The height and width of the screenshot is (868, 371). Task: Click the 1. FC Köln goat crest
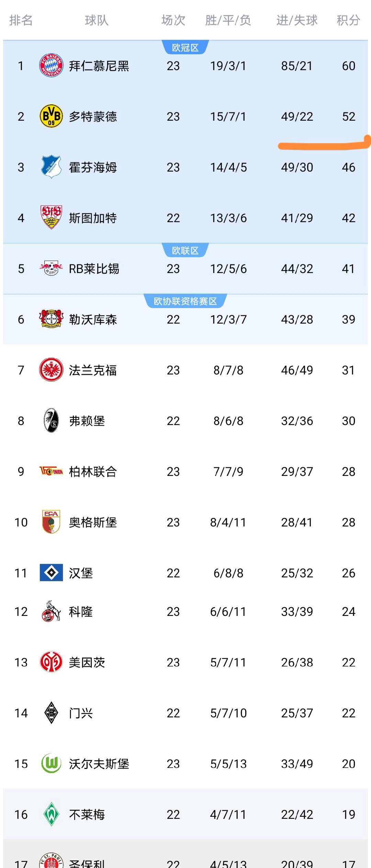coord(51,611)
